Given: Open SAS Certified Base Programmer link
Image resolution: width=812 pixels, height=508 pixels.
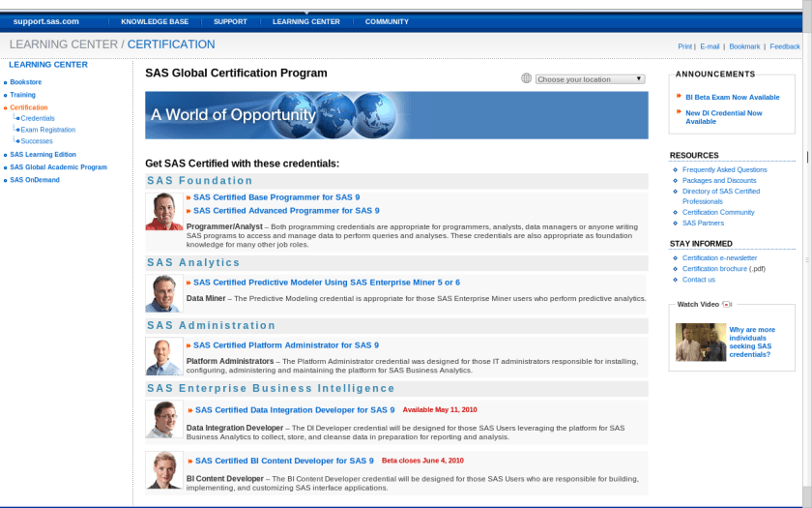Looking at the screenshot, I should (275, 196).
